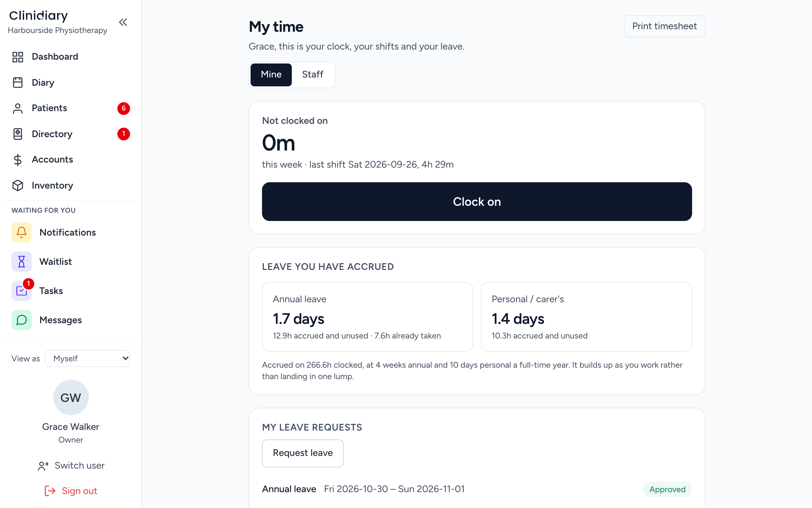The width and height of the screenshot is (812, 508).
Task: Open the Tasks checkbox icon
Action: pyautogui.click(x=22, y=291)
